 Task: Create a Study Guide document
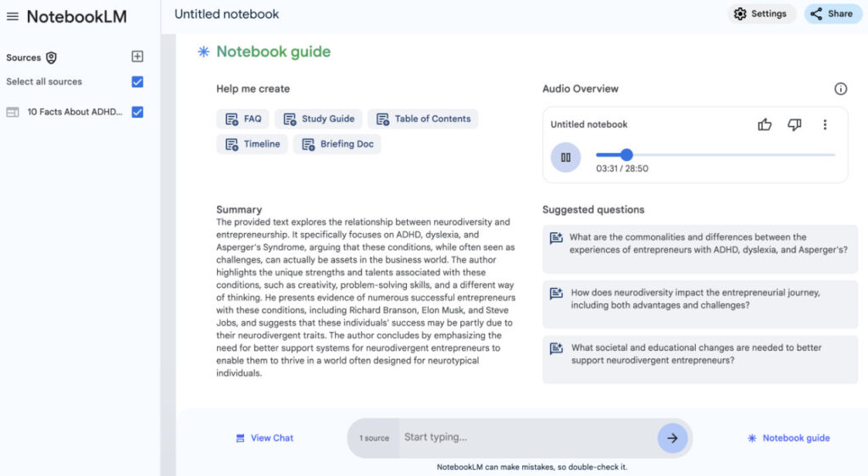click(x=319, y=119)
